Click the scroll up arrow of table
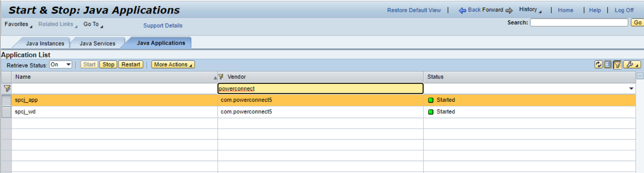Image resolution: width=644 pixels, height=173 pixels. [x=640, y=76]
